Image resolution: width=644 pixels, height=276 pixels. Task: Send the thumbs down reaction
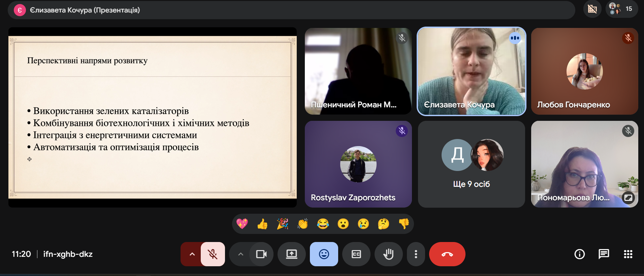[x=404, y=224]
